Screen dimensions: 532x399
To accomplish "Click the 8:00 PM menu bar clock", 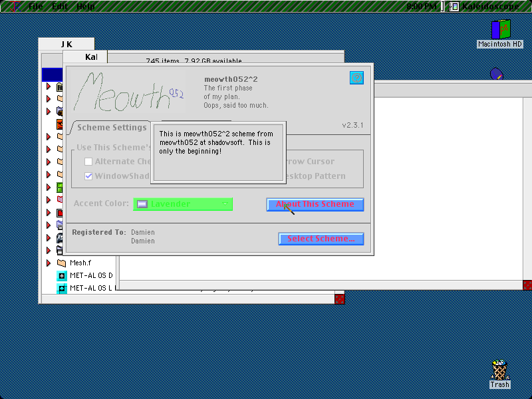I will pyautogui.click(x=422, y=7).
